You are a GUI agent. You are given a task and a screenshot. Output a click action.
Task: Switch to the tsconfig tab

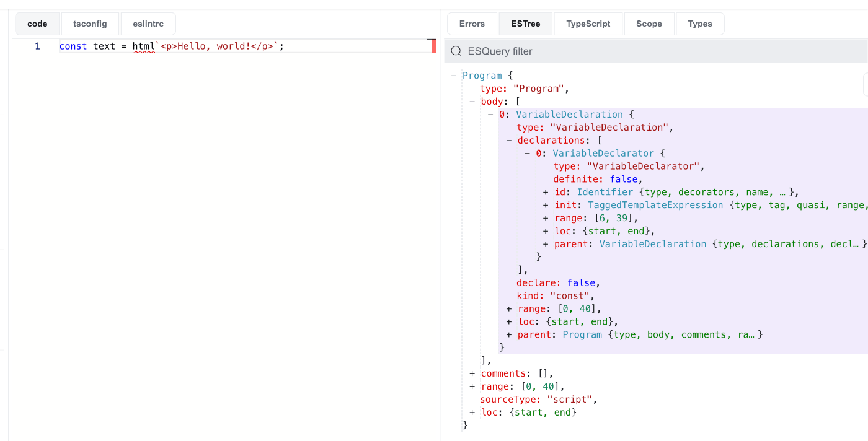90,24
